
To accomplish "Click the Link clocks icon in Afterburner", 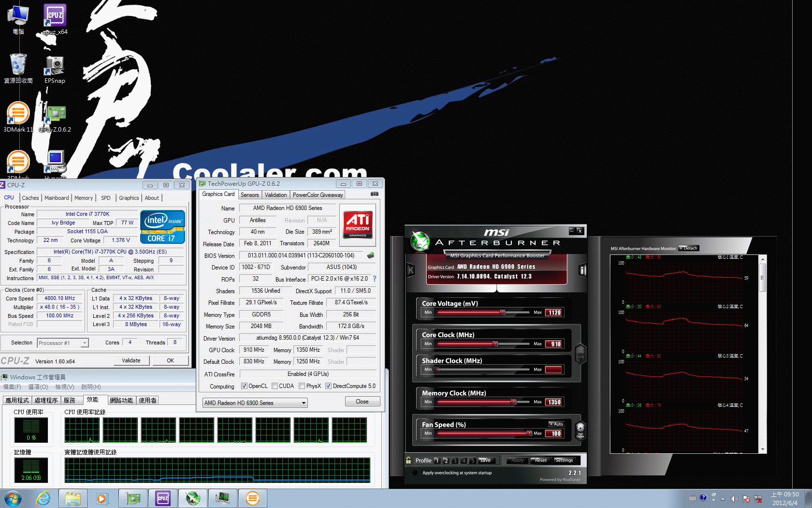I will pyautogui.click(x=580, y=353).
